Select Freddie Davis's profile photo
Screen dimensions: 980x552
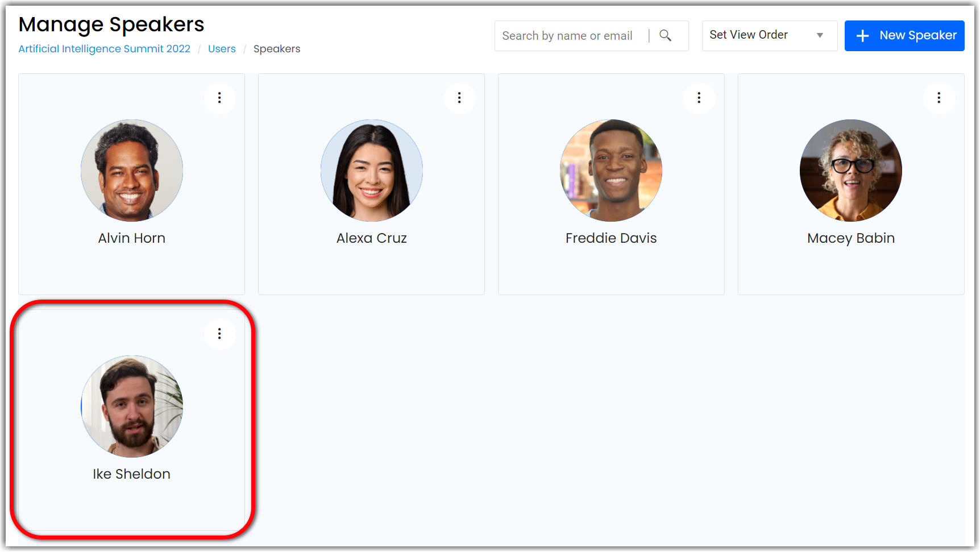click(x=611, y=171)
